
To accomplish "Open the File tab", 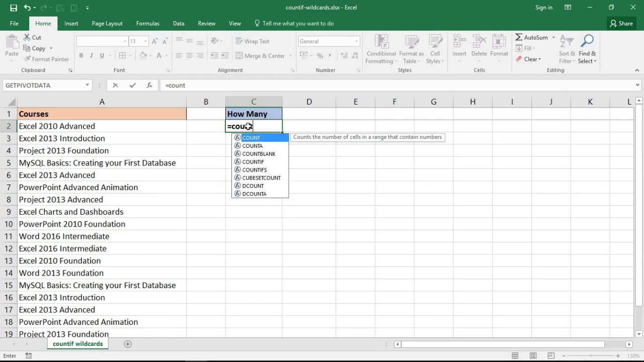I will point(14,24).
